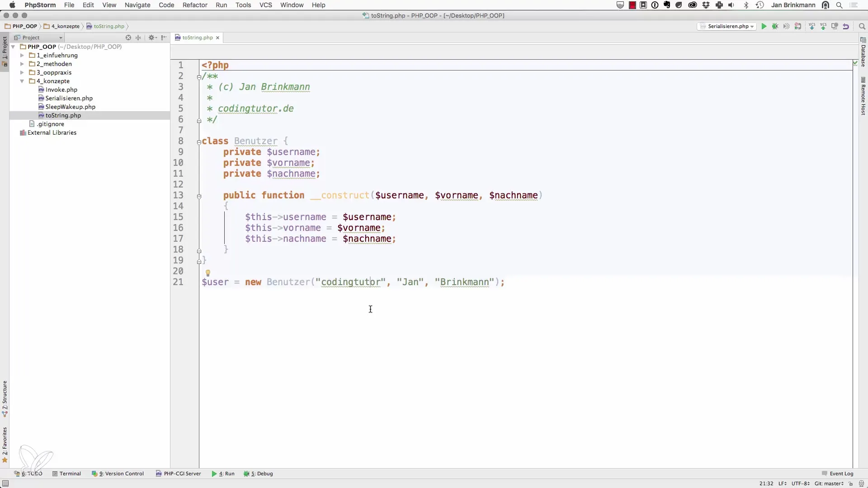Open the Refactor menu
Image resolution: width=868 pixels, height=488 pixels.
click(x=195, y=5)
